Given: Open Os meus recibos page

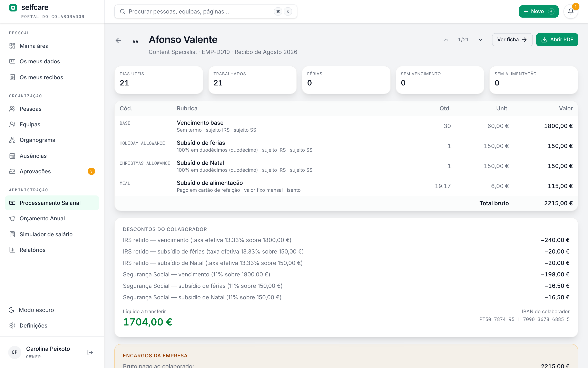Looking at the screenshot, I should click(52, 77).
